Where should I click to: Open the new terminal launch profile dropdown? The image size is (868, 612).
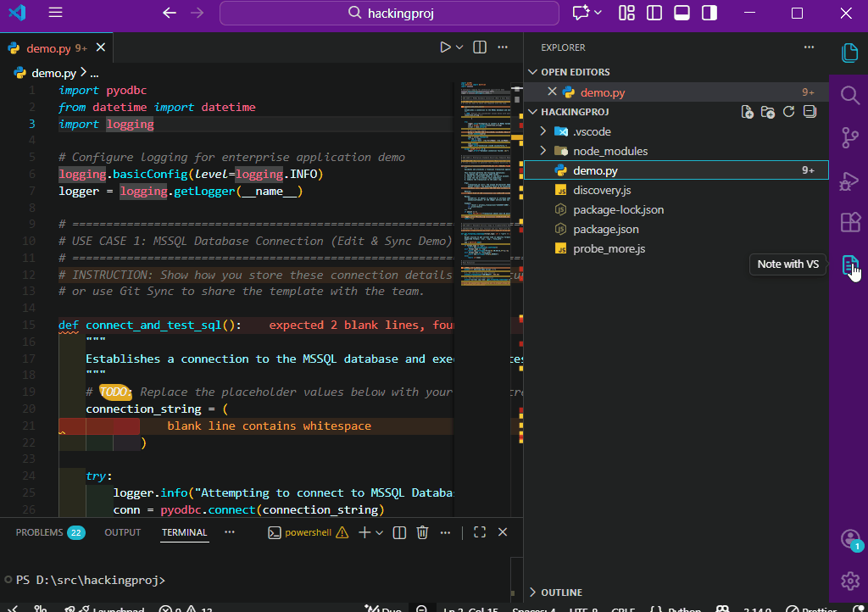(380, 532)
